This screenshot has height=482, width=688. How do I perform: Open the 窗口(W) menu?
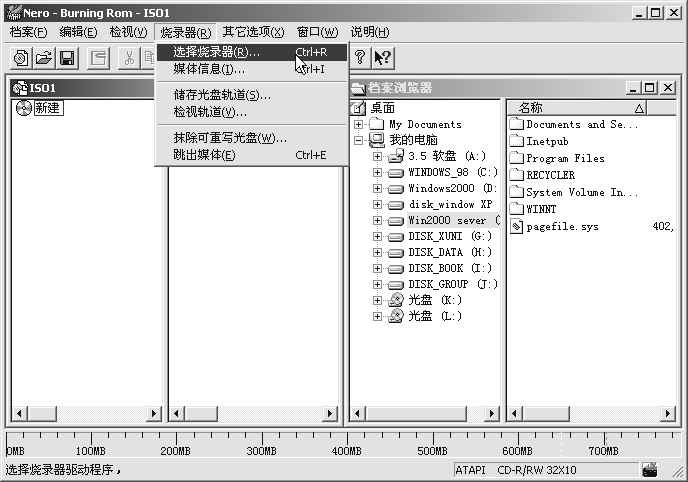pos(317,32)
